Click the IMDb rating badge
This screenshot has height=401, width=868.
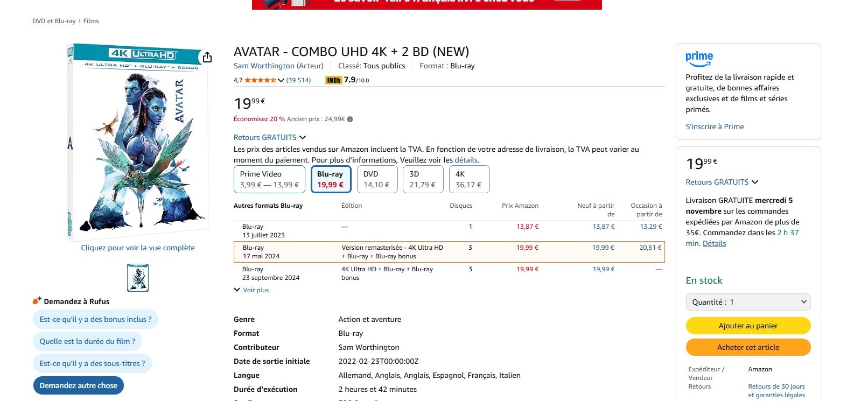334,80
